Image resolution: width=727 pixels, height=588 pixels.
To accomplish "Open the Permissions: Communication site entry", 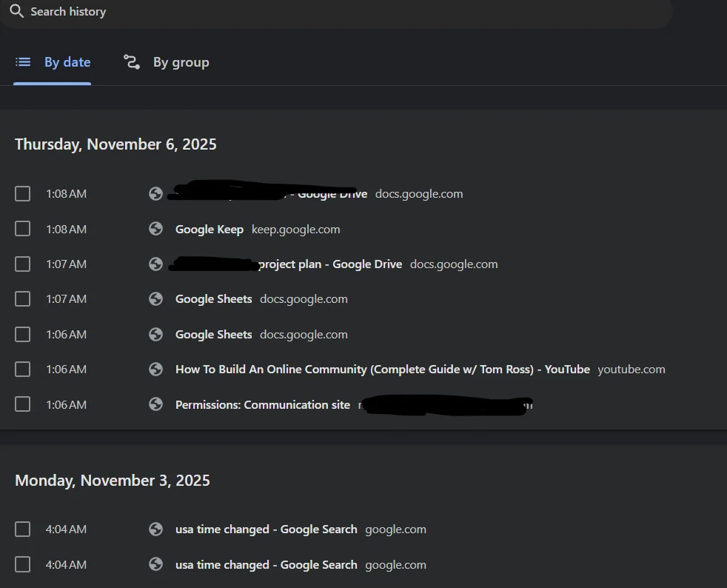I will (262, 404).
